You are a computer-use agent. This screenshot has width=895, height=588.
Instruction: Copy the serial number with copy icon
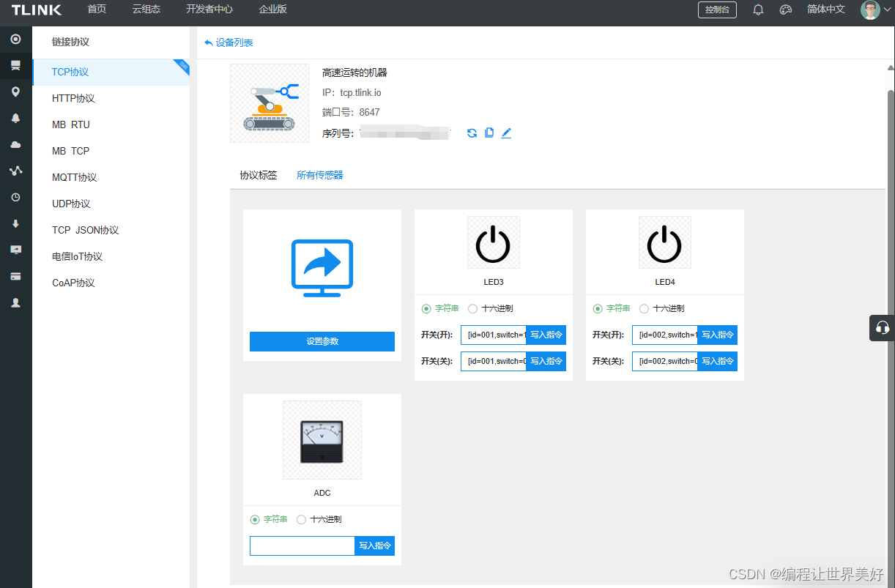point(489,133)
